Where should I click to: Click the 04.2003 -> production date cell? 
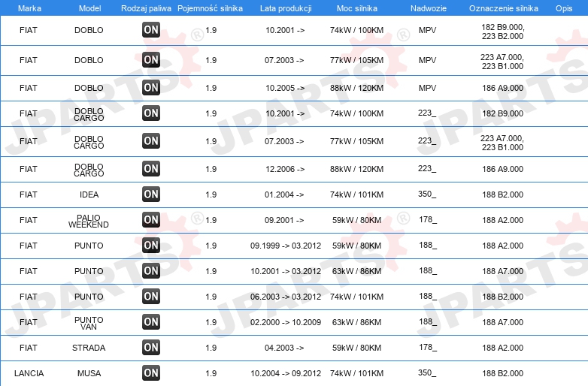pyautogui.click(x=284, y=348)
